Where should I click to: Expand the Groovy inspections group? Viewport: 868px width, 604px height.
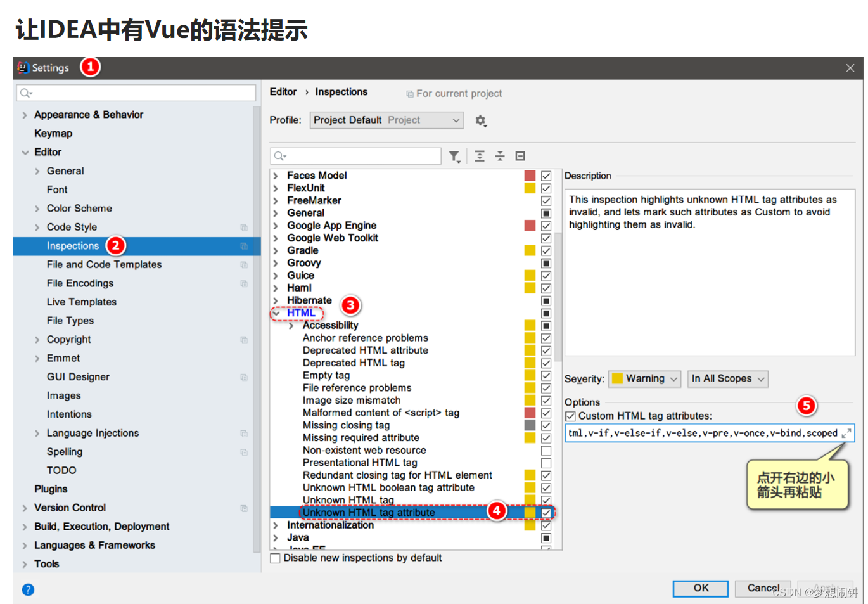(x=276, y=263)
